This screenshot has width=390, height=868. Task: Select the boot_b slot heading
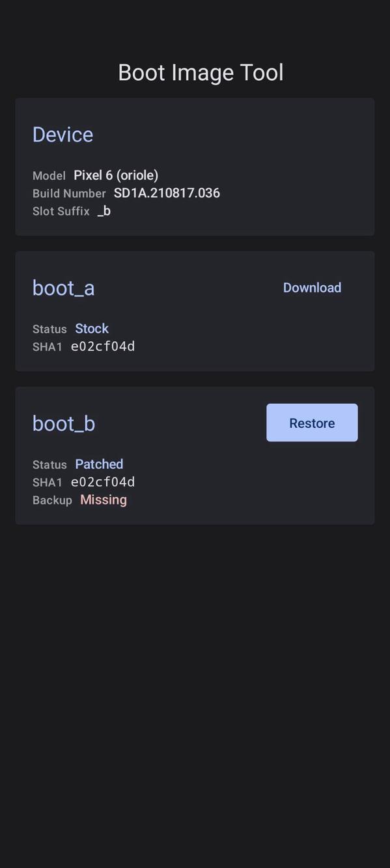(x=63, y=423)
